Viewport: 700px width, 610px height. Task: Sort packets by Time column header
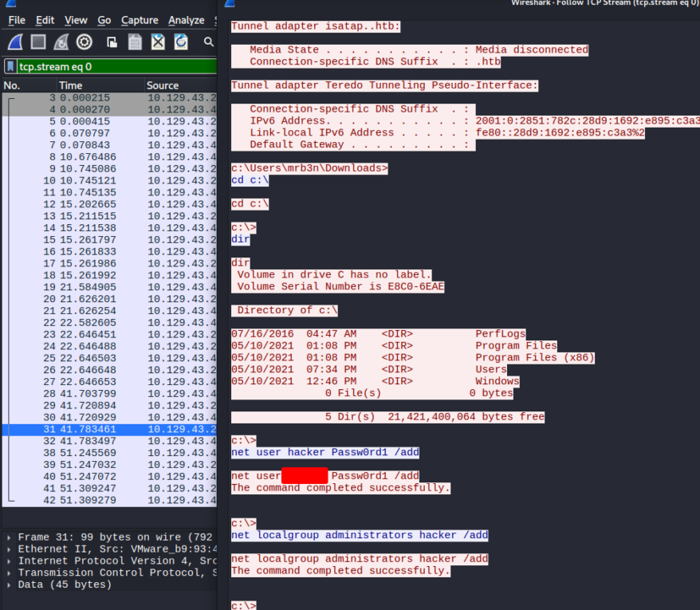click(x=70, y=85)
